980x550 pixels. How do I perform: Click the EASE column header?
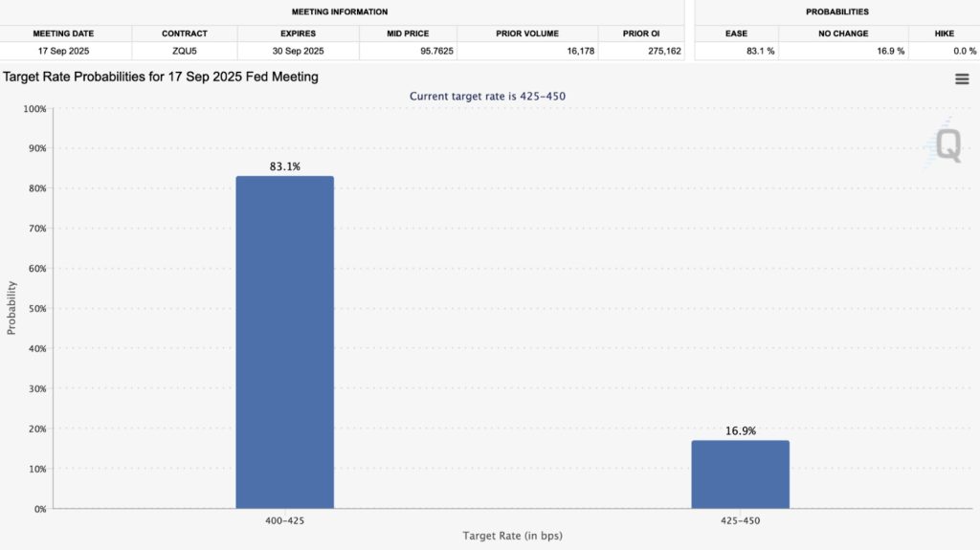pos(736,33)
